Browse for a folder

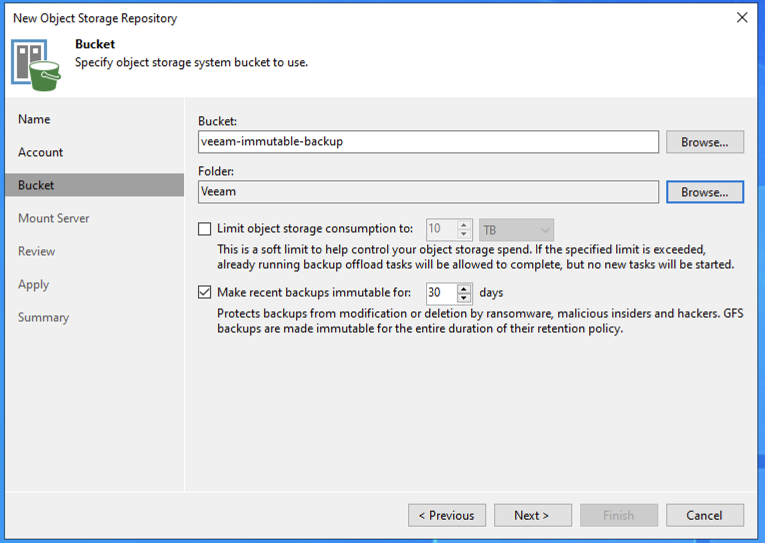pyautogui.click(x=704, y=192)
